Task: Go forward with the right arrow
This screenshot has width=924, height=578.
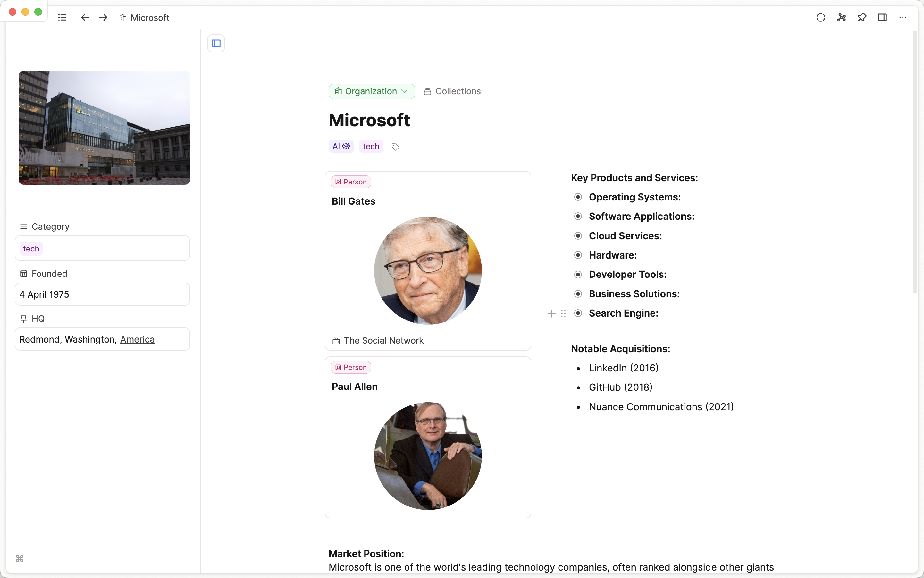Action: click(103, 18)
